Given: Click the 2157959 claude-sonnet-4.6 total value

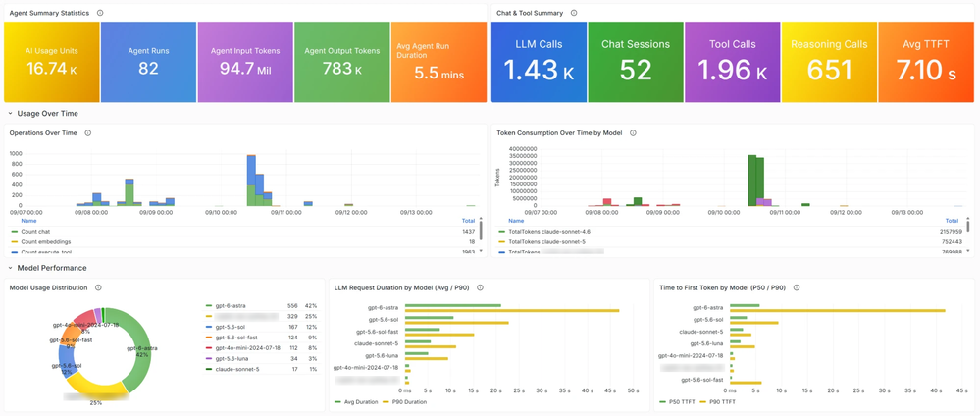Looking at the screenshot, I should click(x=949, y=232).
